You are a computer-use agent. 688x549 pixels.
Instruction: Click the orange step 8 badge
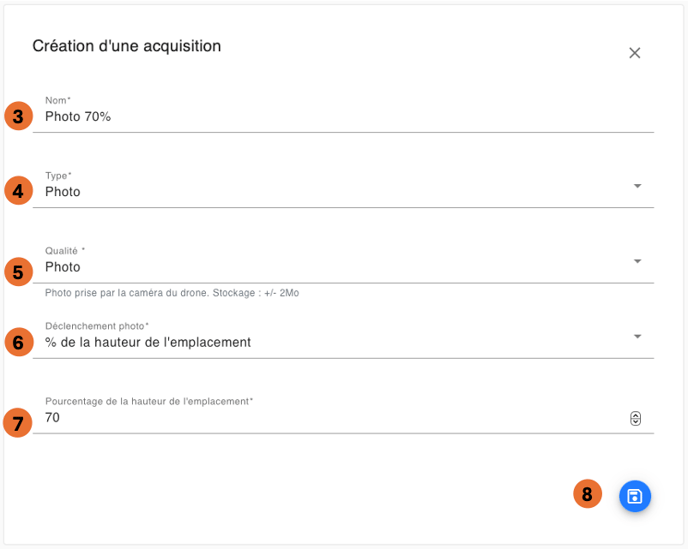pyautogui.click(x=587, y=494)
